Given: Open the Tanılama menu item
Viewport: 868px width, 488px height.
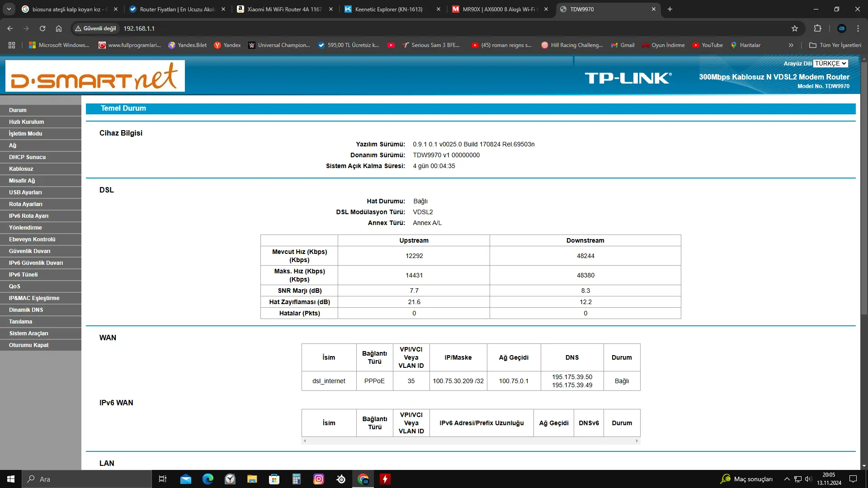Looking at the screenshot, I should pyautogui.click(x=41, y=322).
